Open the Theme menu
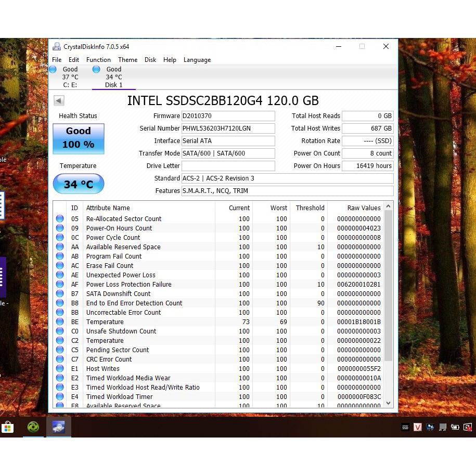 point(127,60)
